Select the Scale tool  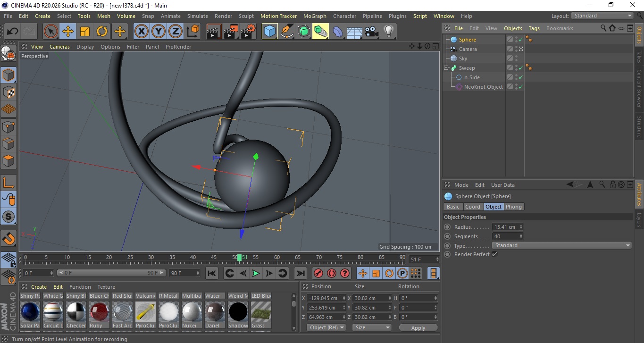85,32
